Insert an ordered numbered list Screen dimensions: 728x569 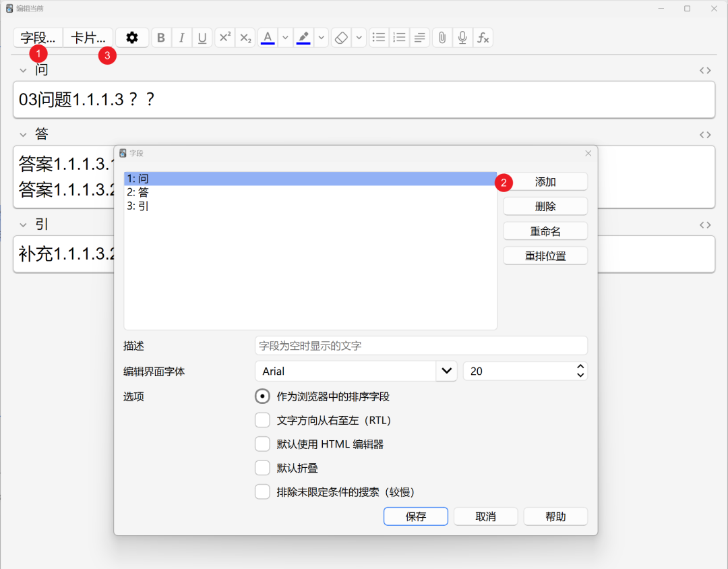coord(399,38)
